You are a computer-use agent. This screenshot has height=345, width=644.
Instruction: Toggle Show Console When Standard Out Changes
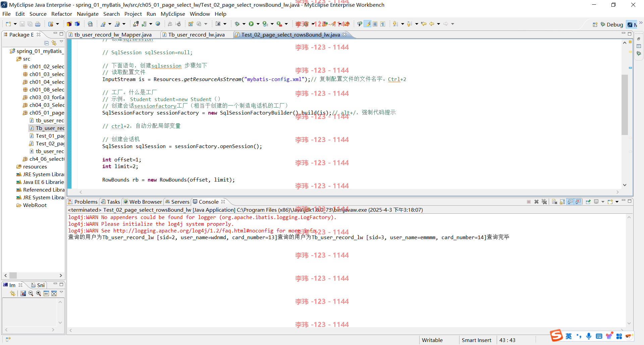click(x=571, y=202)
